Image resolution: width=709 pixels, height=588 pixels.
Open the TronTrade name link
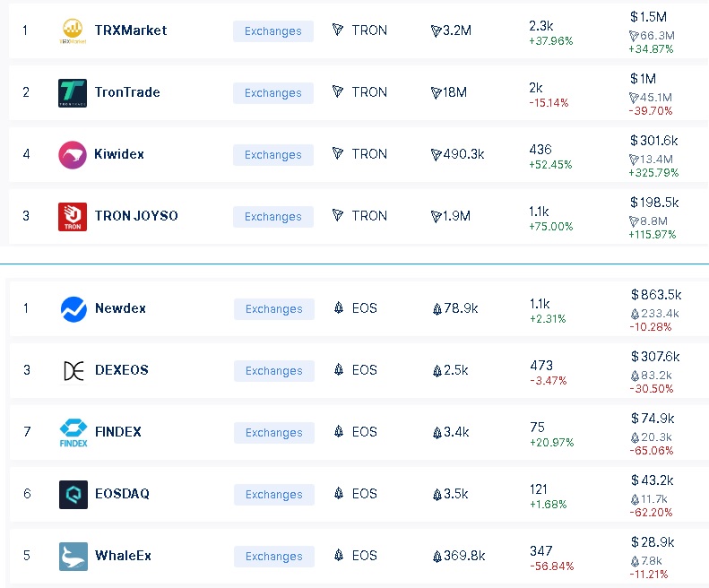point(127,92)
